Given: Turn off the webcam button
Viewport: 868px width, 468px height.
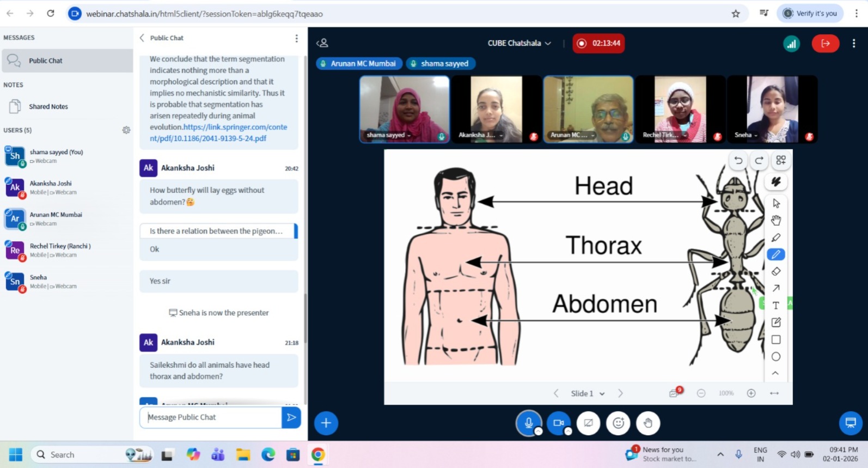Looking at the screenshot, I should click(558, 423).
